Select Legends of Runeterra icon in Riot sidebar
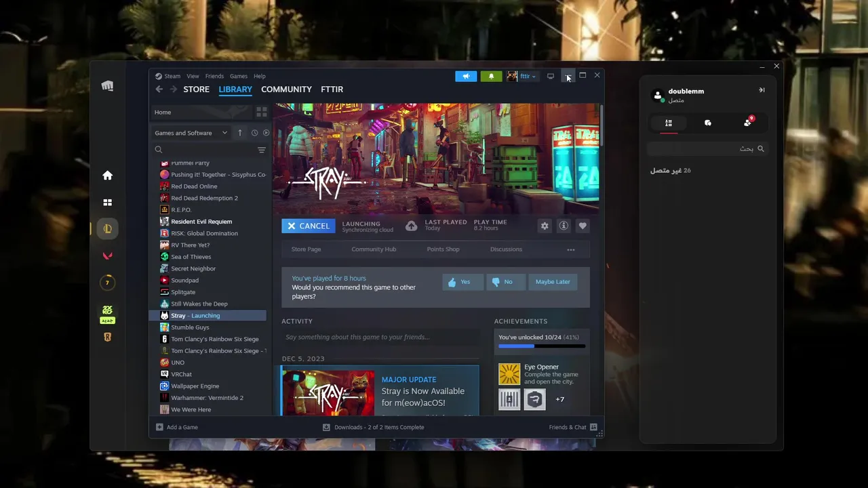The height and width of the screenshot is (488, 868). (107, 337)
